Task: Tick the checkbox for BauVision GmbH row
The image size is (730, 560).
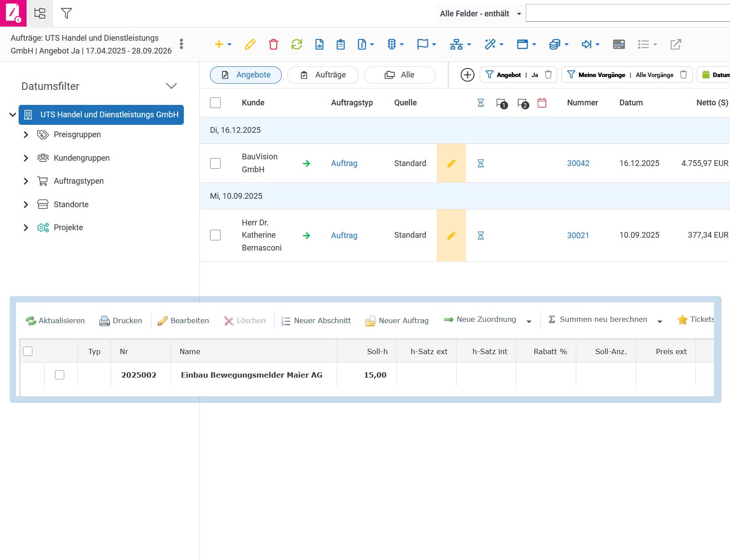Action: coord(215,163)
